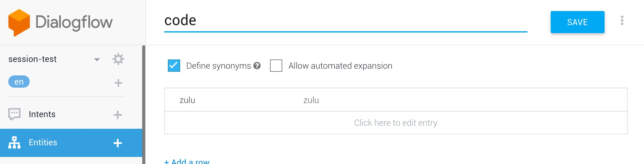The width and height of the screenshot is (644, 164).
Task: Open the three-dot more options menu
Action: click(x=622, y=21)
